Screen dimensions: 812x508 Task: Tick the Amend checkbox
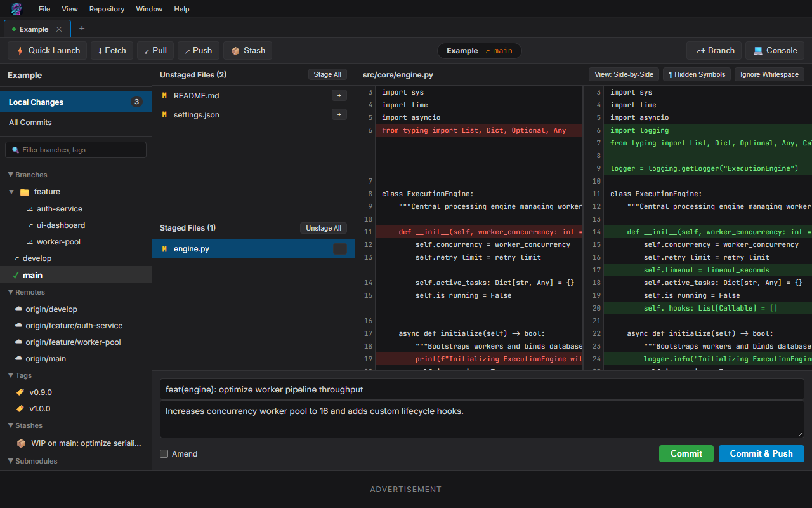coord(164,454)
